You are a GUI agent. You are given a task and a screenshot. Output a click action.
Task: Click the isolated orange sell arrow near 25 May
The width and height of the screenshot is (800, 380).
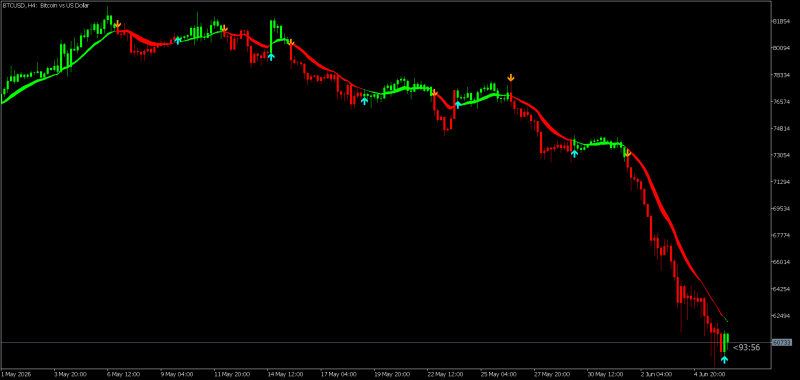pyautogui.click(x=510, y=78)
